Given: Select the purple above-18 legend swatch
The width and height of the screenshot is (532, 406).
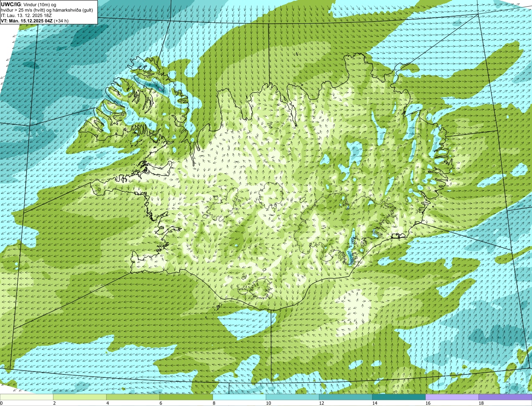Looking at the screenshot, I should 505,397.
